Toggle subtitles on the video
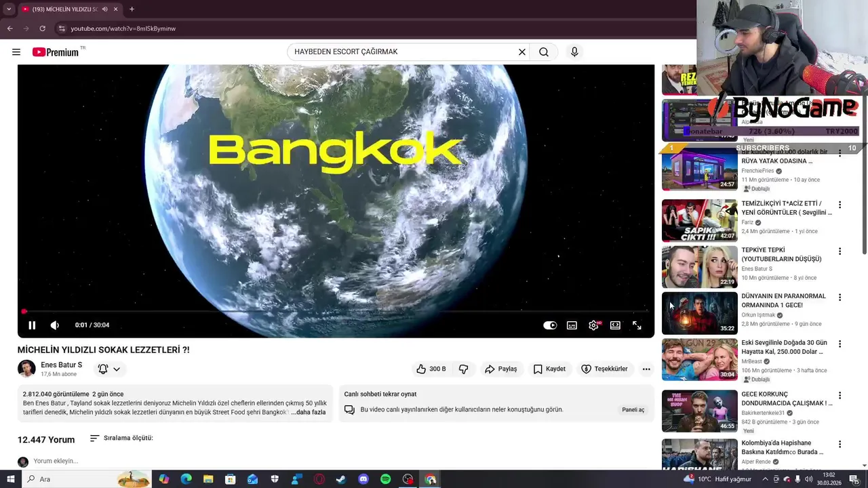 click(572, 325)
